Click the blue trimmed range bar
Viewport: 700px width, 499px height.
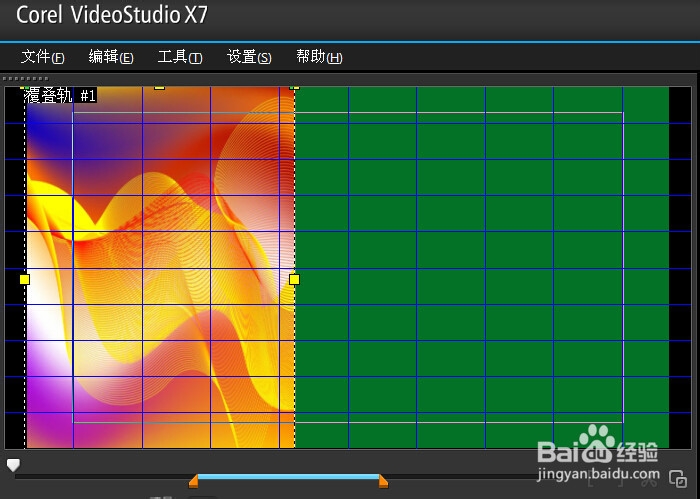point(288,477)
